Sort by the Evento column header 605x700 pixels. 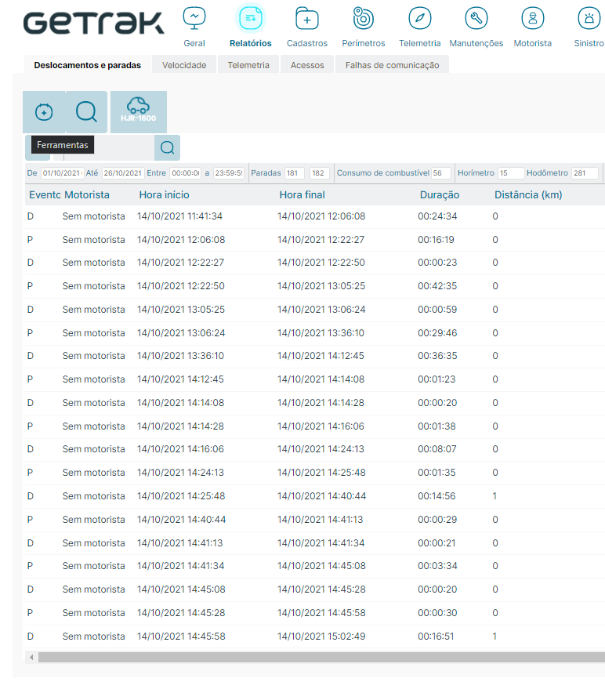(x=44, y=195)
